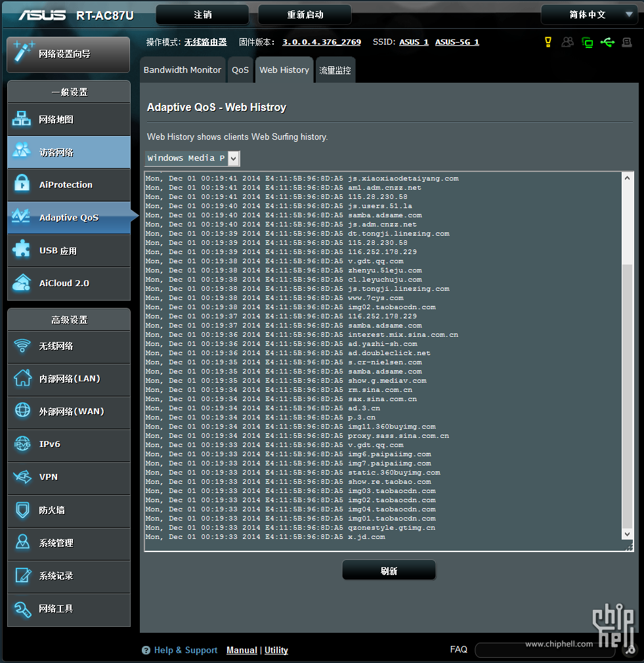
Task: Select the Web History tab
Action: (x=284, y=70)
